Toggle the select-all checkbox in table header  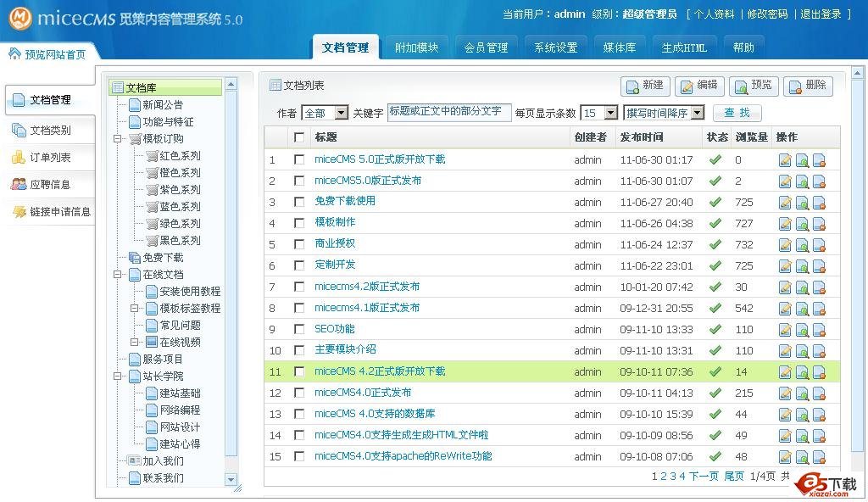(299, 137)
